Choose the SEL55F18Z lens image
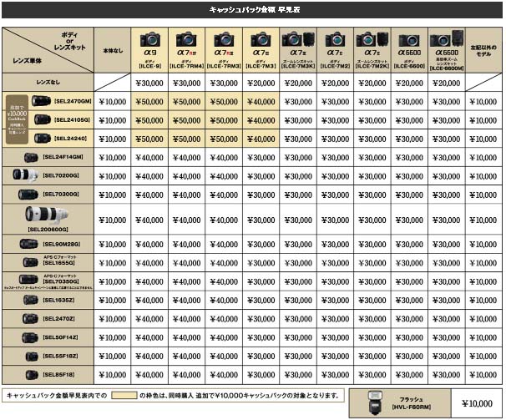506x420 pixels. pyautogui.click(x=32, y=357)
